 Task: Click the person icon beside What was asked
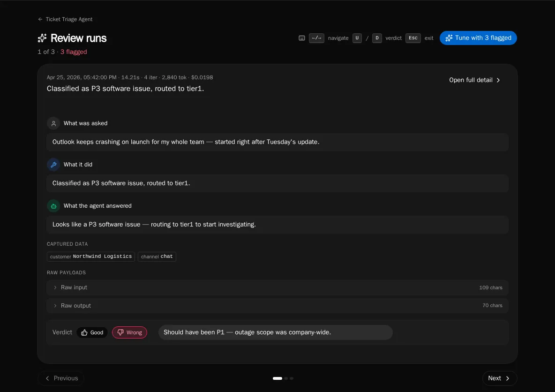(53, 123)
